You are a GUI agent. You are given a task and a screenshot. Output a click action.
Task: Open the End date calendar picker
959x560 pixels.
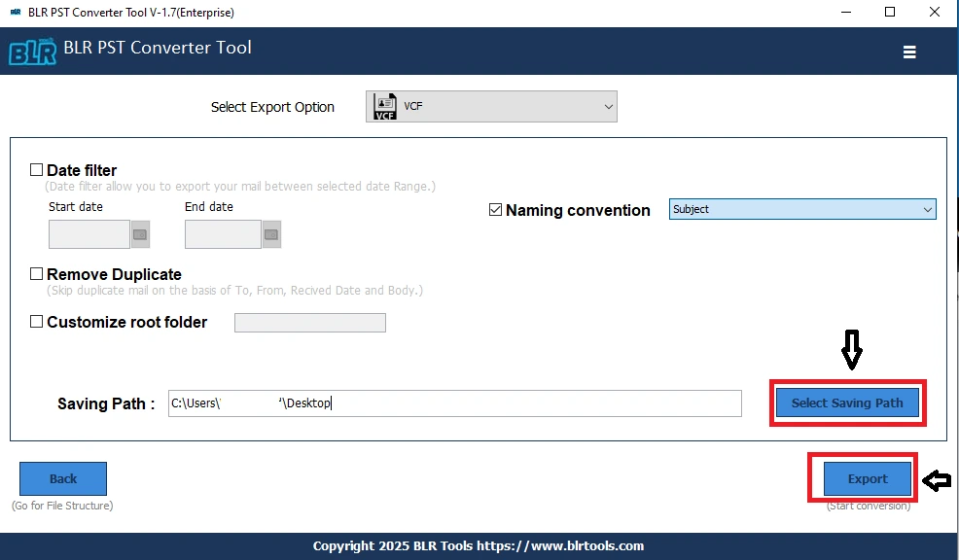tap(271, 234)
